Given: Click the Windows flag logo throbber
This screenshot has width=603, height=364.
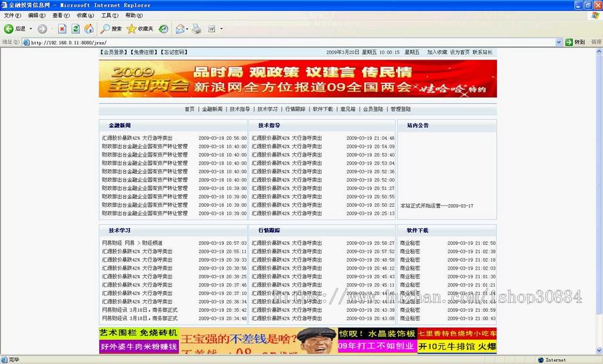Looking at the screenshot, I should 596,15.
